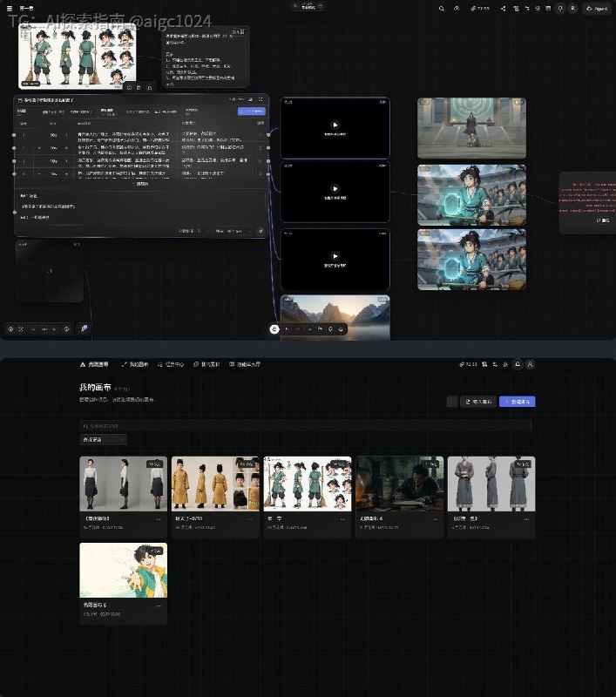Open the notification bell on the My Canvas page
This screenshot has width=616, height=697.
[518, 364]
